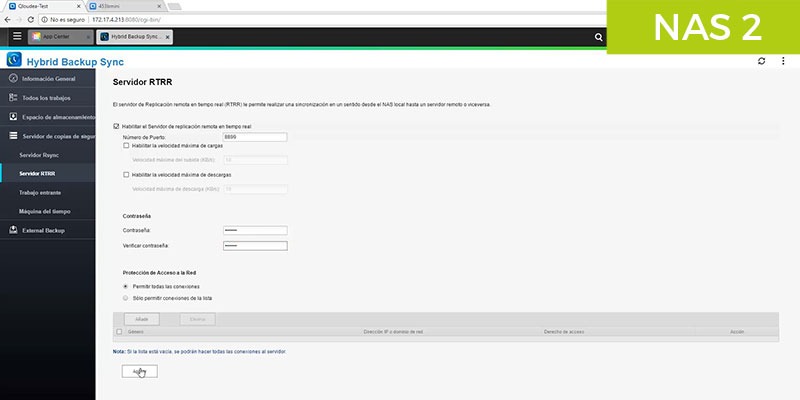Open Espacio de almacenamiento in sidebar
The width and height of the screenshot is (800, 400).
tap(47, 117)
